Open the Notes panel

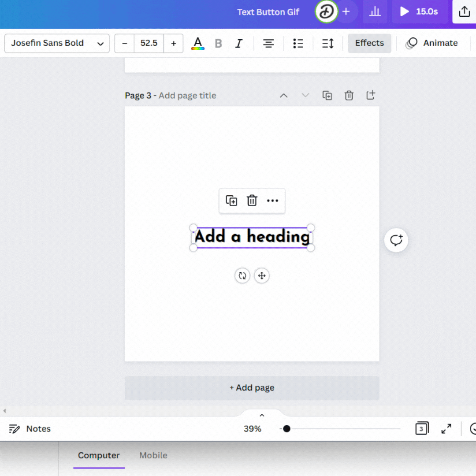[x=30, y=429]
